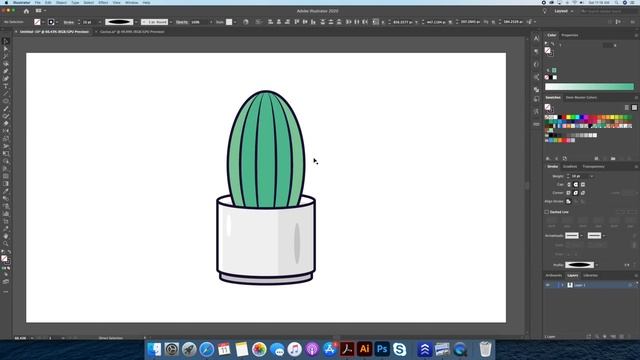Pick the yellow swatch in Swatches panel
This screenshot has height=360, width=640.
coord(568,117)
